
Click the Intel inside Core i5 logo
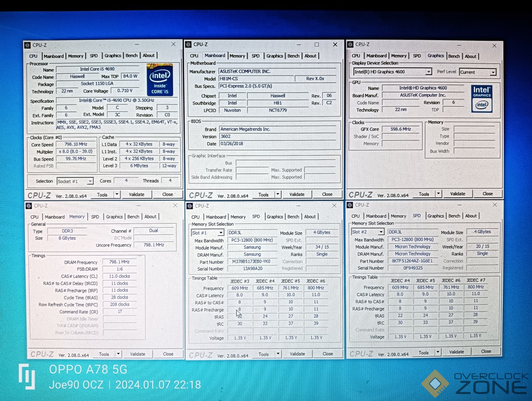click(x=160, y=80)
